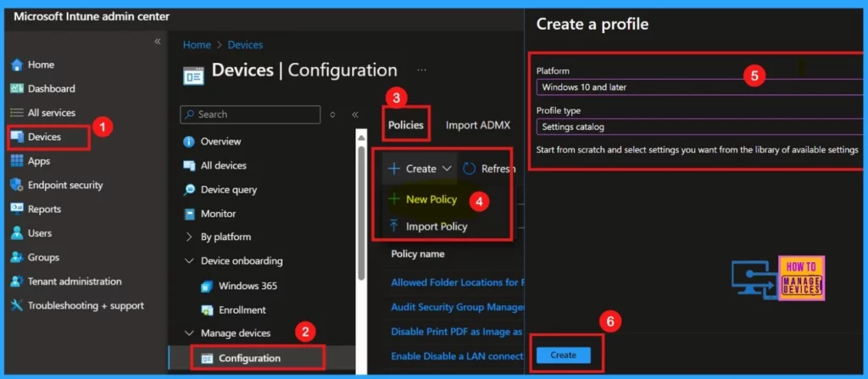Viewport: 868px width, 379px height.
Task: Select the Windows 365 cube icon
Action: click(207, 287)
